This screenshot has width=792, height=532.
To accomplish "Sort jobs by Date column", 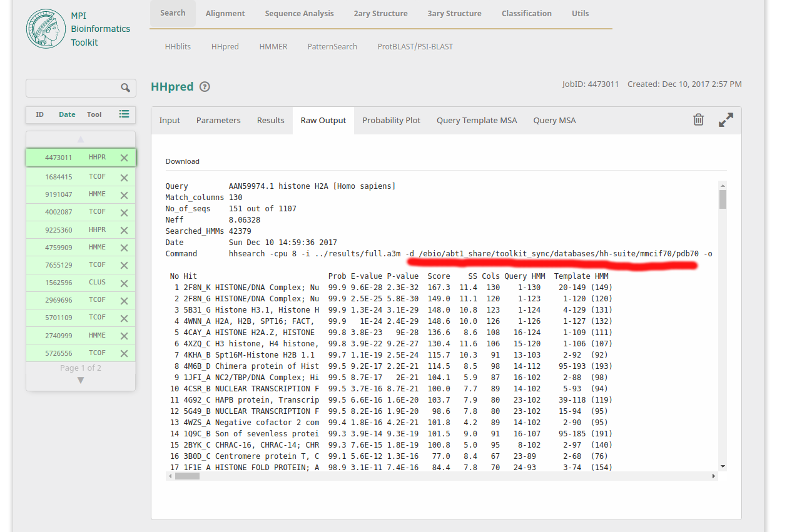I will click(x=67, y=114).
